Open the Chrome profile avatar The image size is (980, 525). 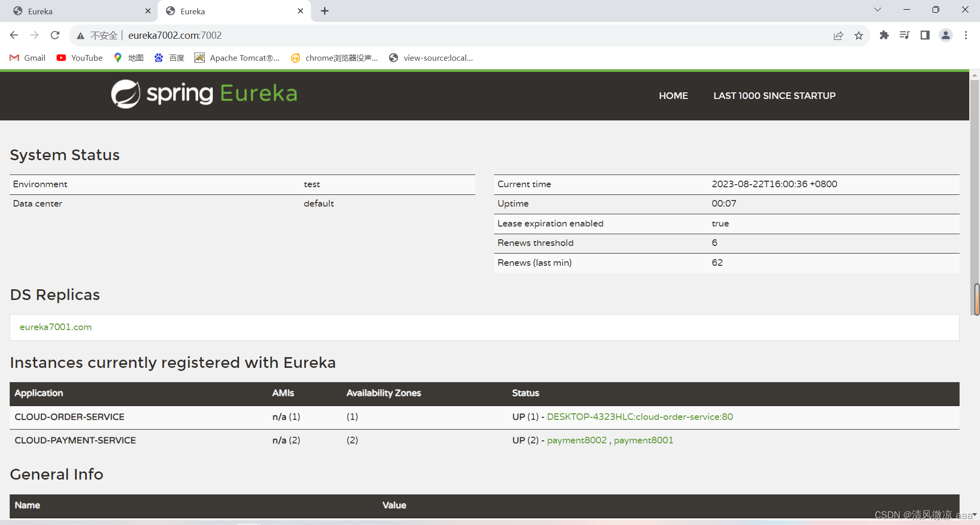point(946,35)
